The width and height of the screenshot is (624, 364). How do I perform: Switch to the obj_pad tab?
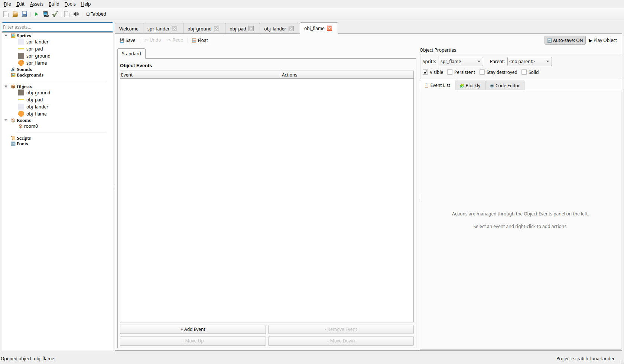[x=238, y=29]
